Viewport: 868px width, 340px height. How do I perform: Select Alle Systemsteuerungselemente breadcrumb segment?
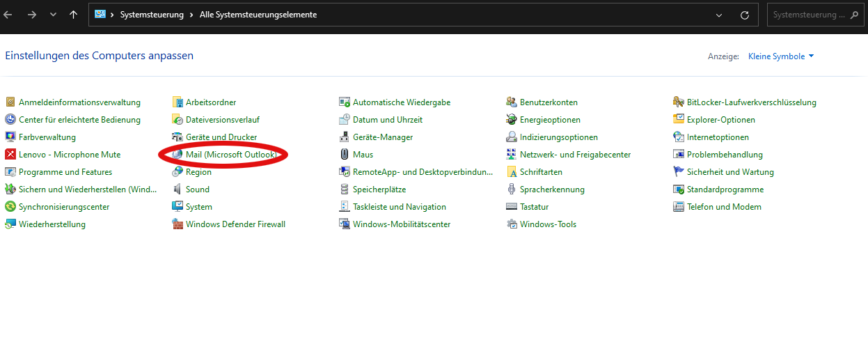258,15
